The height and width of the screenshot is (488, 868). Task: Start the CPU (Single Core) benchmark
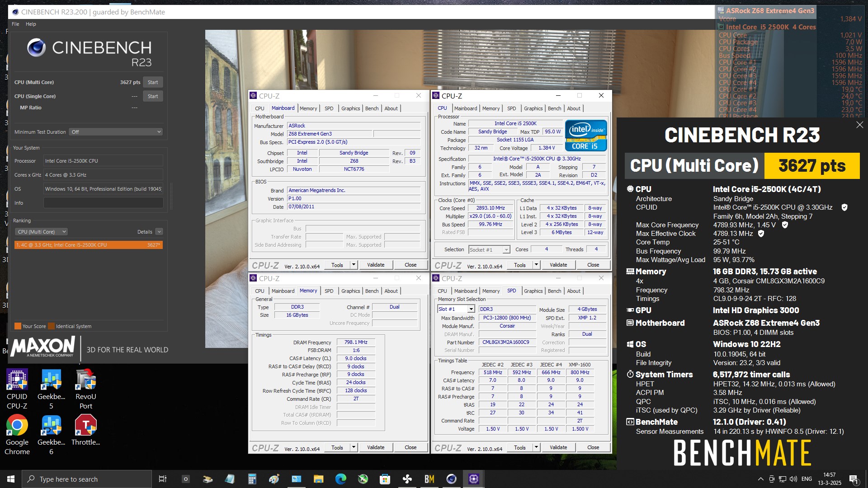coord(153,96)
